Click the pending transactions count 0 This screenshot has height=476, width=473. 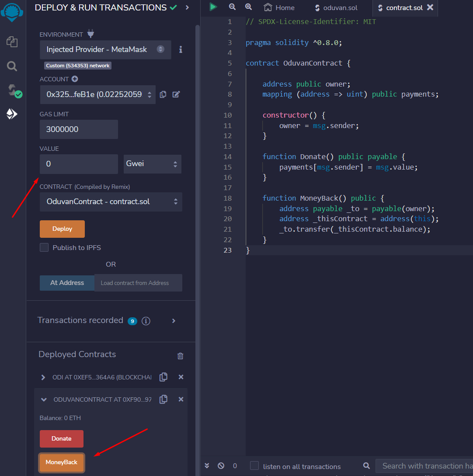click(235, 466)
